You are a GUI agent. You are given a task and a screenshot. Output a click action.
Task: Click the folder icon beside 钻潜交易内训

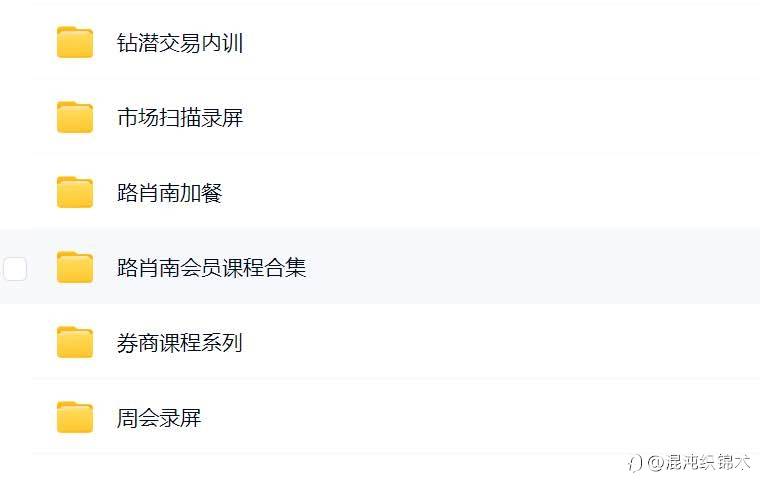75,43
